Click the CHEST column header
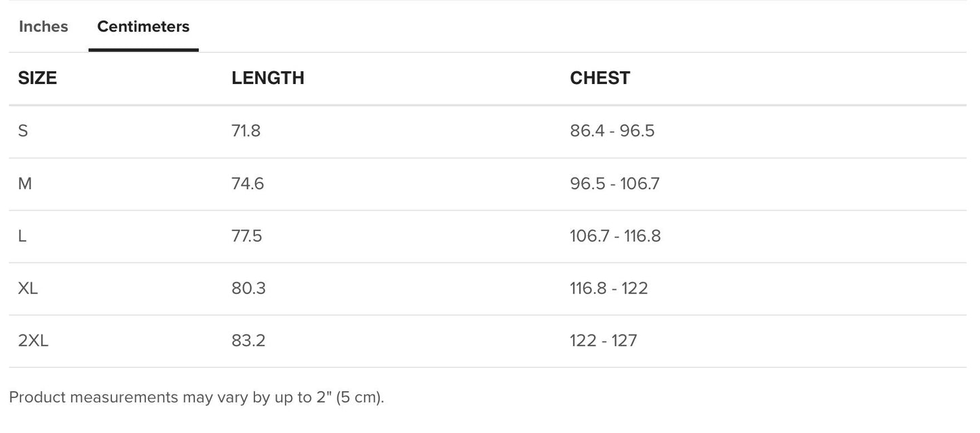This screenshot has height=433, width=980. [x=600, y=78]
